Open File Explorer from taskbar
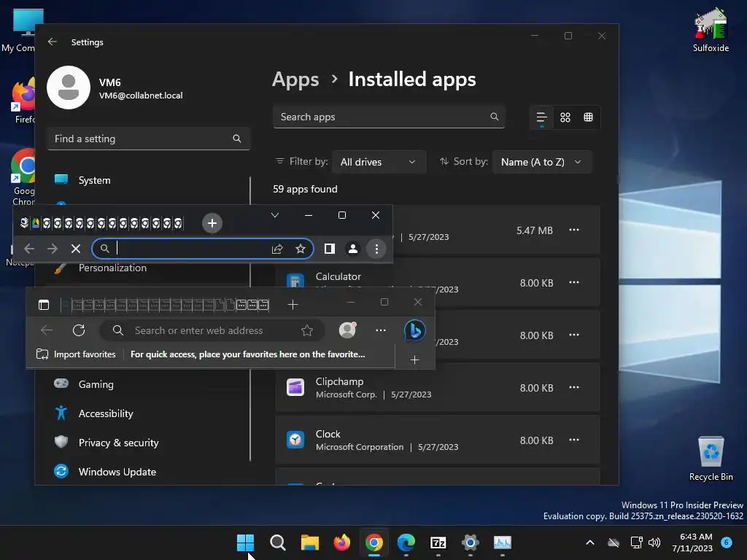The width and height of the screenshot is (747, 560). click(x=309, y=542)
